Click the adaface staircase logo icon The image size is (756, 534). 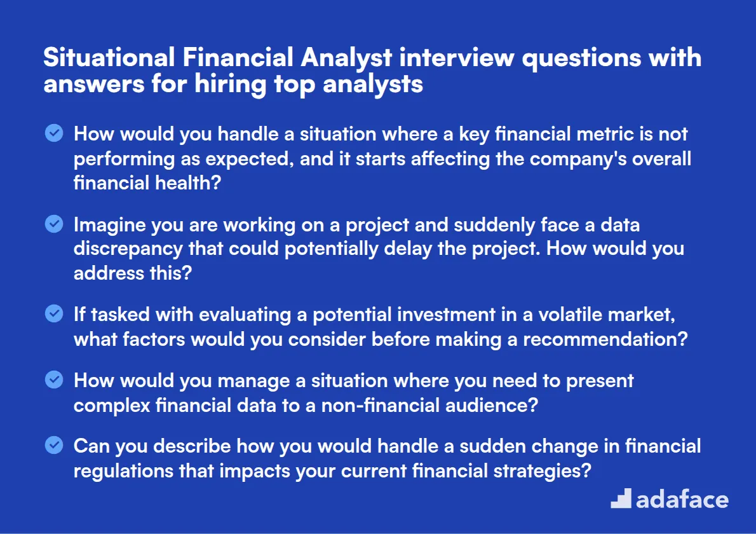pyautogui.click(x=621, y=498)
